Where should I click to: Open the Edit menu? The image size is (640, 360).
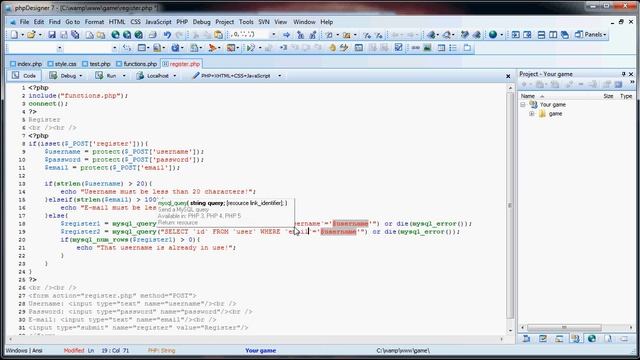(x=39, y=22)
